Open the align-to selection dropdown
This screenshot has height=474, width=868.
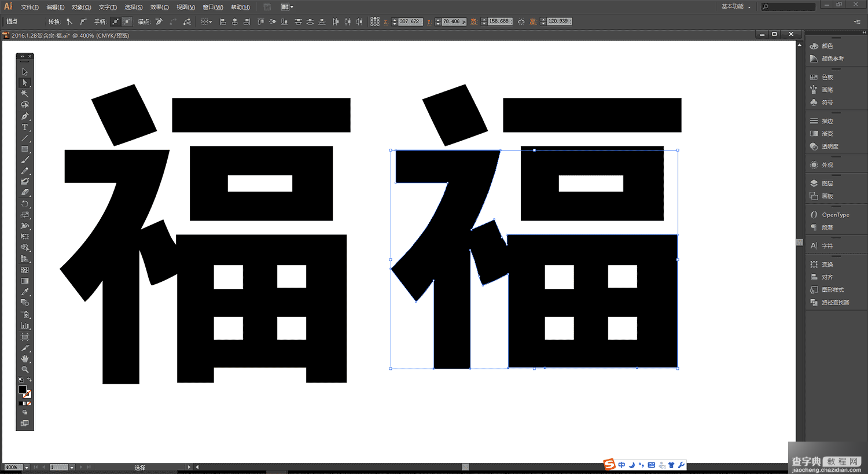206,21
